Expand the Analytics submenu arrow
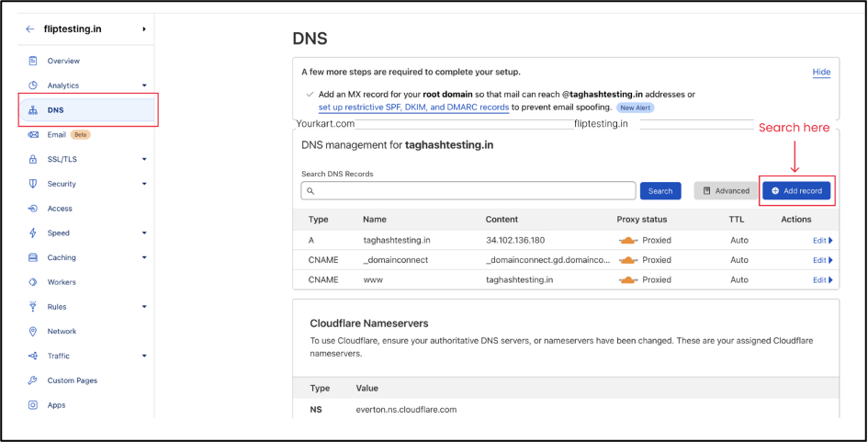 tap(144, 85)
